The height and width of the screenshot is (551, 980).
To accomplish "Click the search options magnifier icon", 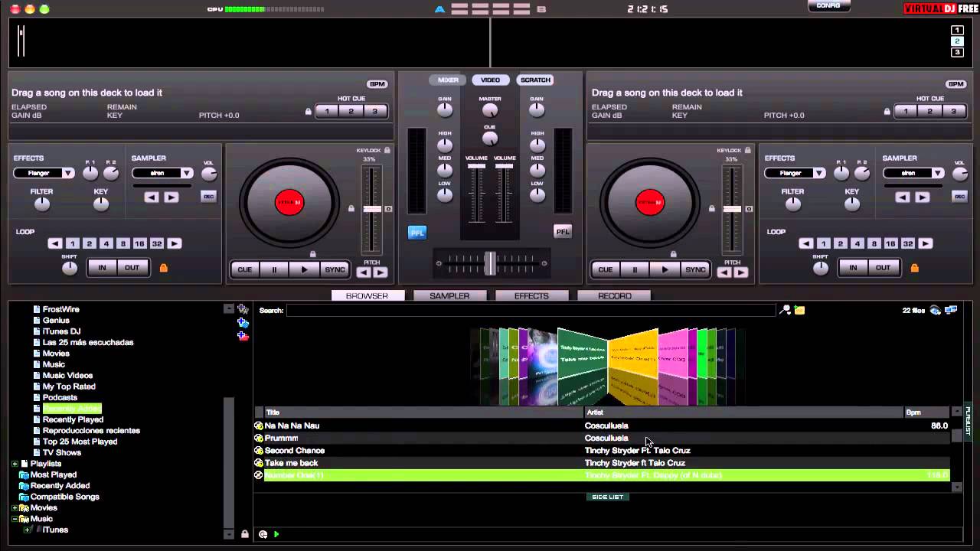I will click(x=785, y=310).
